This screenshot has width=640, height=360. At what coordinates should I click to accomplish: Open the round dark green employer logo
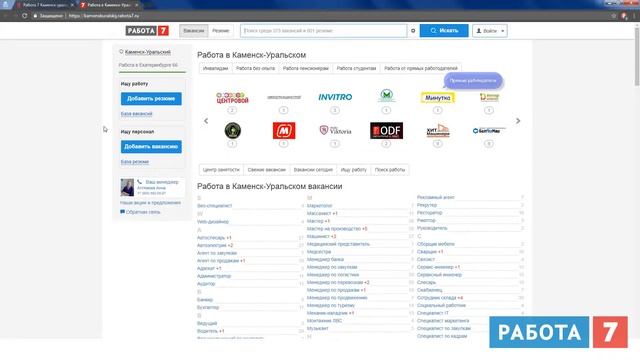(232, 131)
